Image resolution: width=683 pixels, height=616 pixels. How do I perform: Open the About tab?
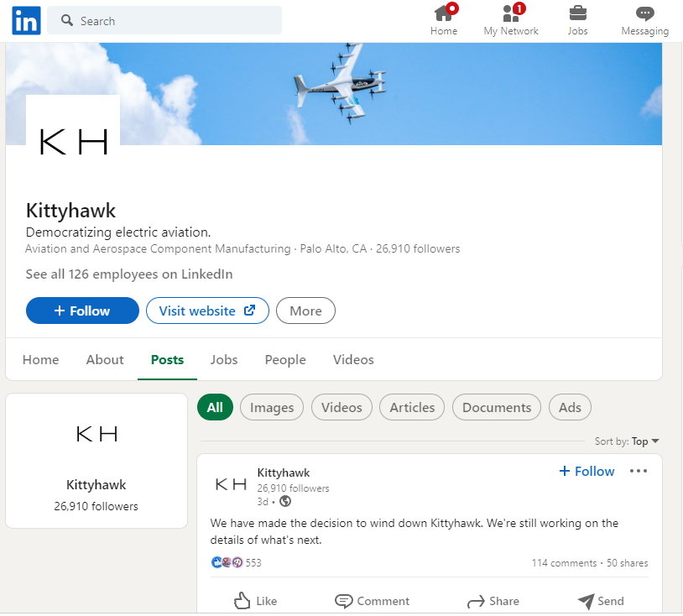coord(105,359)
